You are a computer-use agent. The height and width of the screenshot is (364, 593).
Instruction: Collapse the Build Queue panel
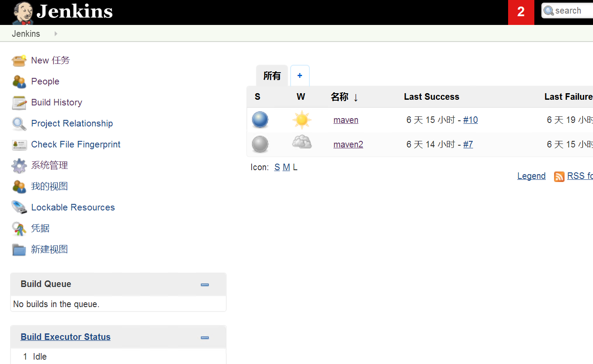tap(204, 285)
